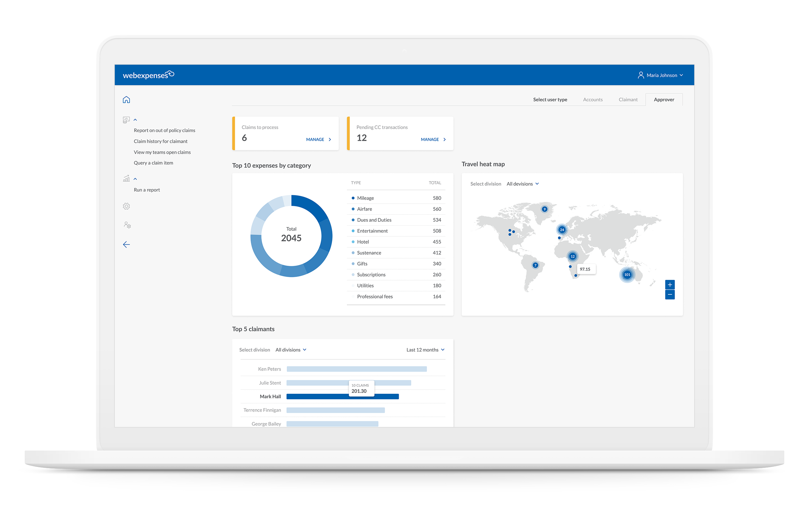Expand the All devisions heat map dropdown
The width and height of the screenshot is (812, 514).
522,184
